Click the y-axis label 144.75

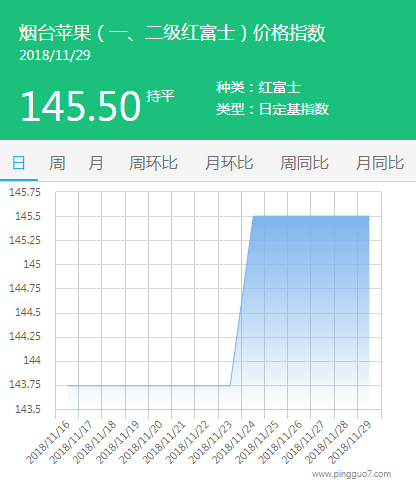pos(25,288)
